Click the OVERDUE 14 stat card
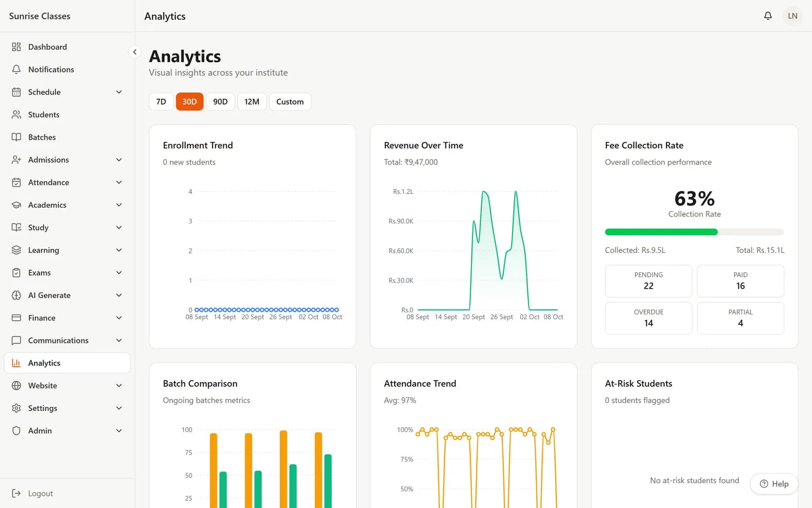 coord(649,319)
